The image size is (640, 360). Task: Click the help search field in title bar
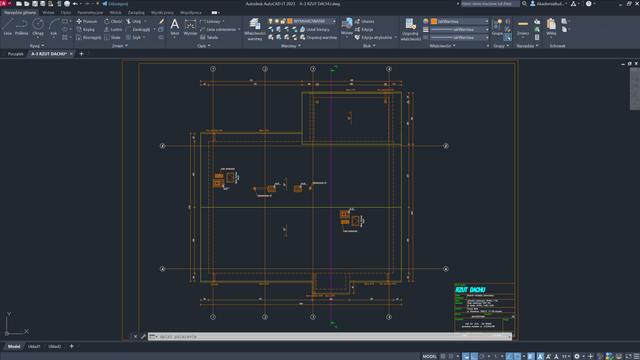click(490, 4)
